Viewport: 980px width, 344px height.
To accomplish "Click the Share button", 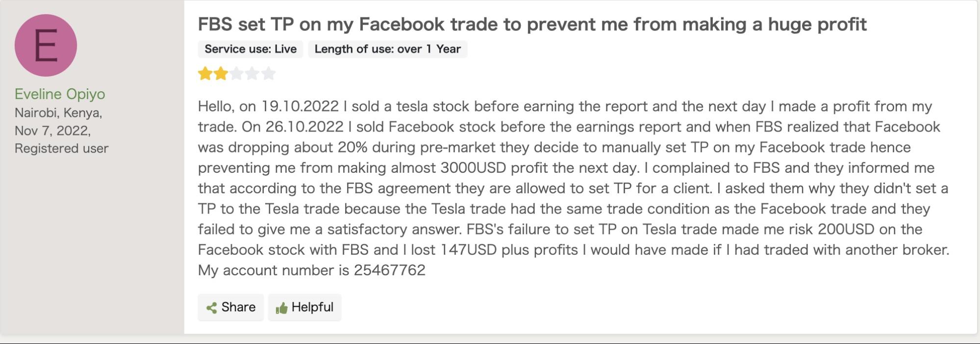I will (x=230, y=307).
